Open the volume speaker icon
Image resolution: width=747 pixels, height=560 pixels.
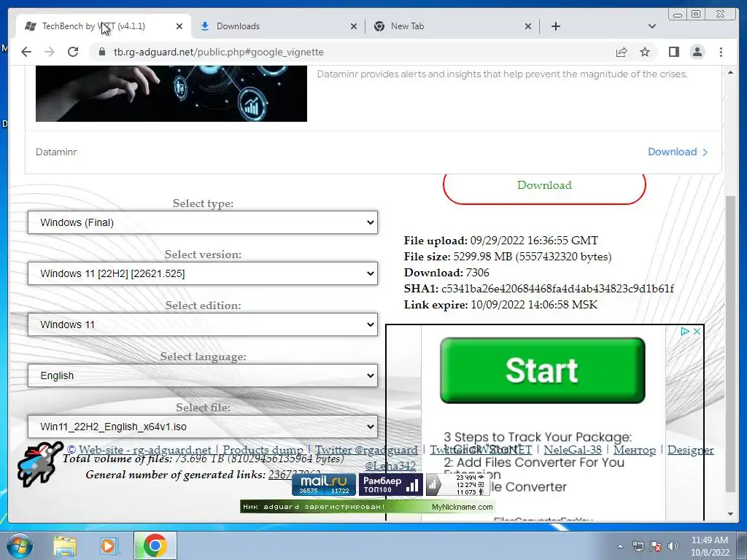point(673,546)
